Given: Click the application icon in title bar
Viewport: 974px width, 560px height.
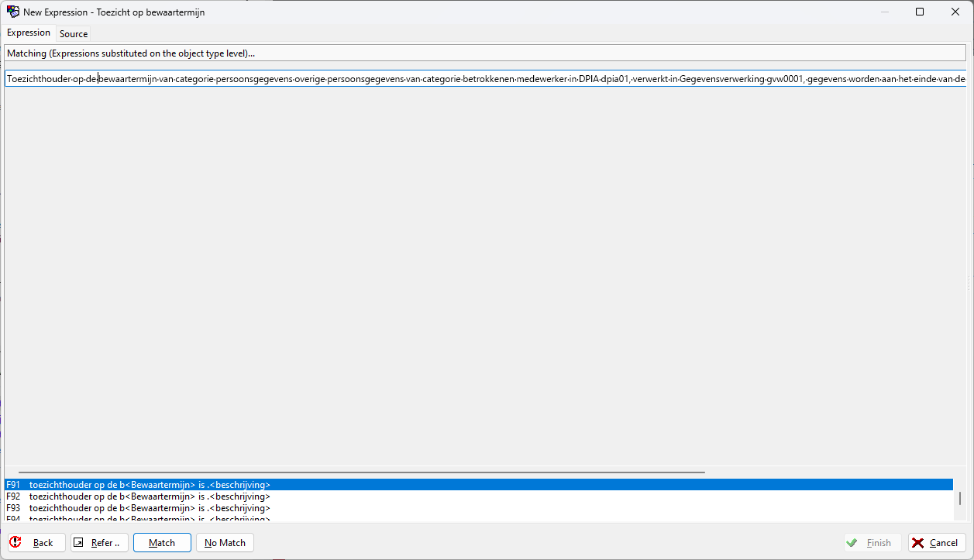Looking at the screenshot, I should coord(13,12).
